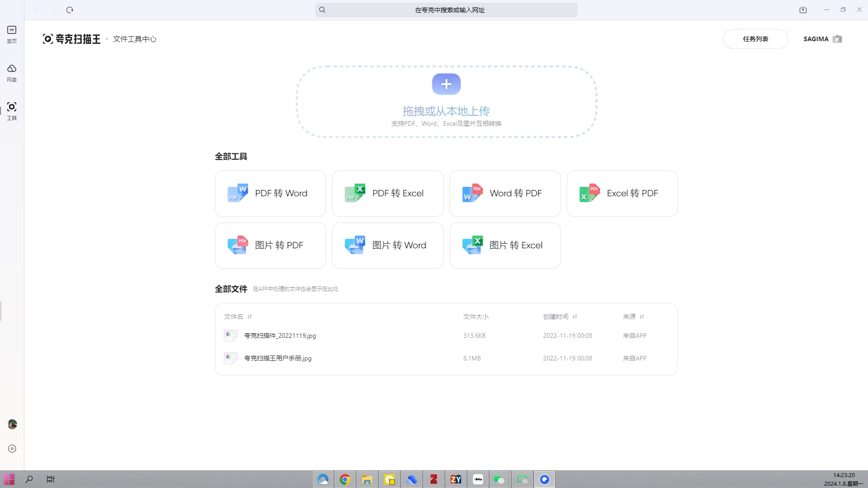Open taskbar search magnifier
The image size is (868, 488).
point(29,479)
